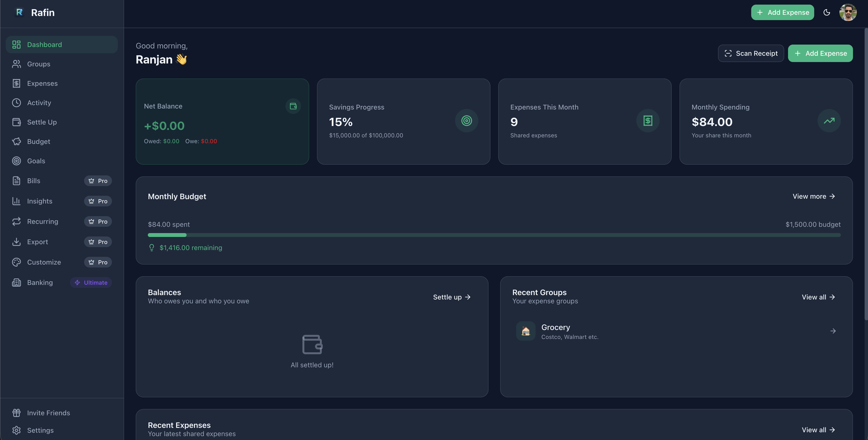868x440 pixels.
Task: Expand View all in Recent Groups
Action: (x=818, y=297)
